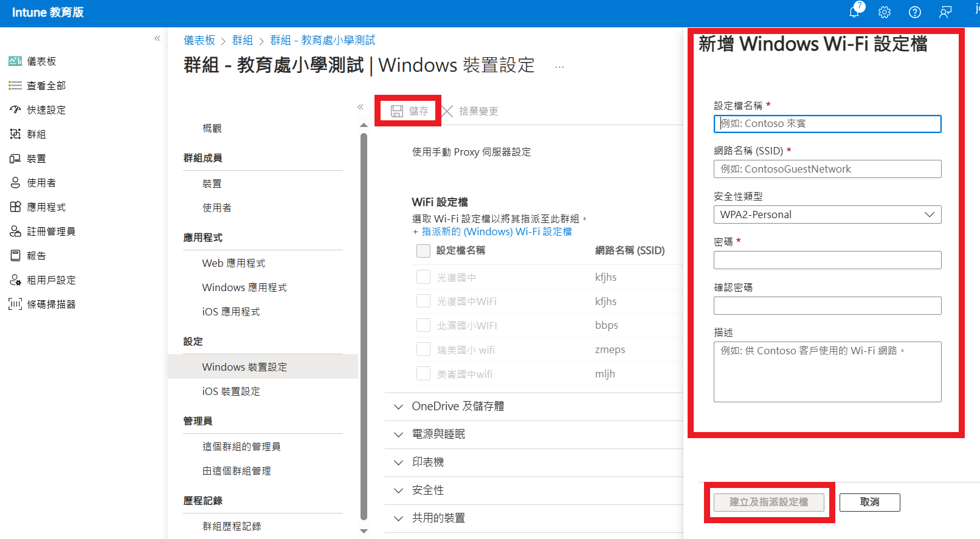This screenshot has width=980, height=539.
Task: Expand the 電源與睡眠 section
Action: pyautogui.click(x=399, y=434)
